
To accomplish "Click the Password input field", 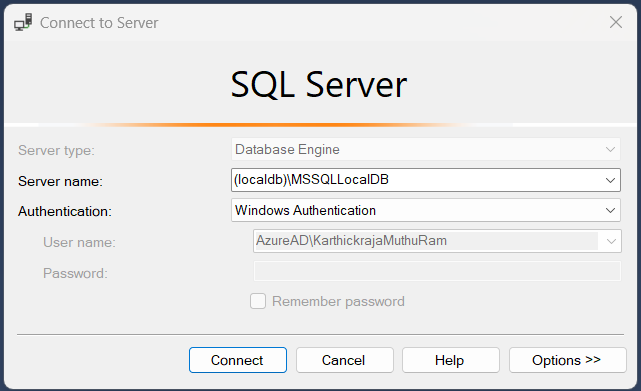I will 437,272.
